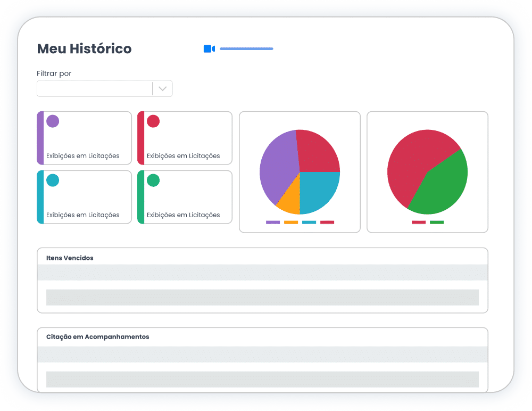Open the Filtrar por dropdown chevron
The height and width of the screenshot is (411, 532).
[x=162, y=89]
